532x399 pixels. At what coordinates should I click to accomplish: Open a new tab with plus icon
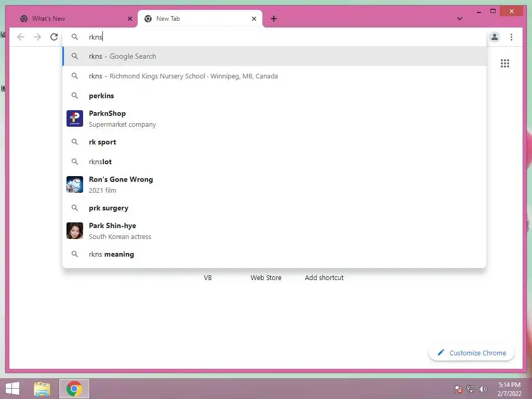(274, 19)
